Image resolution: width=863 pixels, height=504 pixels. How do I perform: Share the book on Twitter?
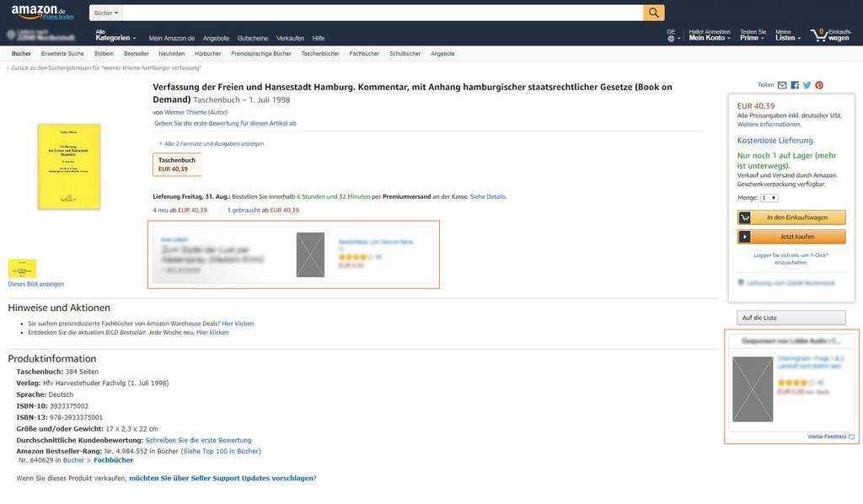[807, 85]
